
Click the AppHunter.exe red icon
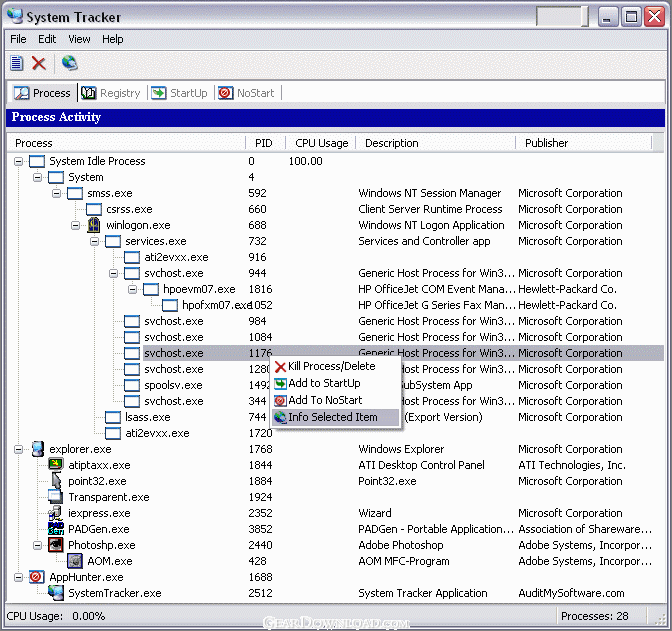tap(36, 577)
